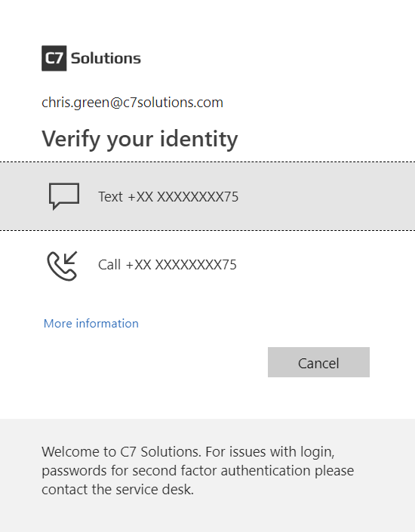Click the word Call in the second option
Image resolution: width=415 pixels, height=532 pixels.
pyautogui.click(x=109, y=265)
